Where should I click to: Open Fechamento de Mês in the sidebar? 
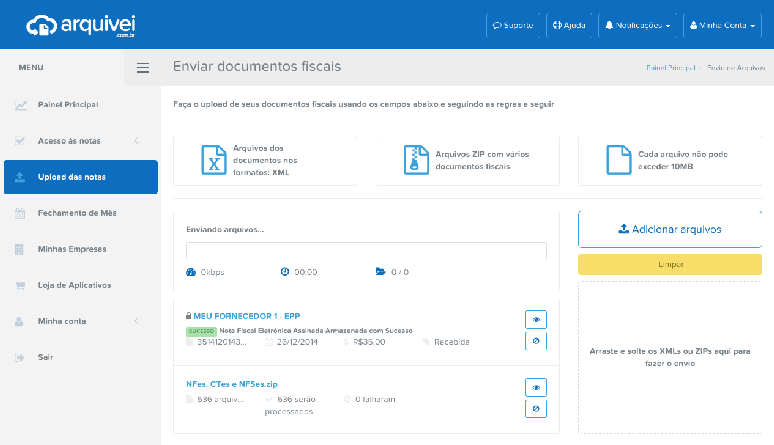click(x=78, y=213)
